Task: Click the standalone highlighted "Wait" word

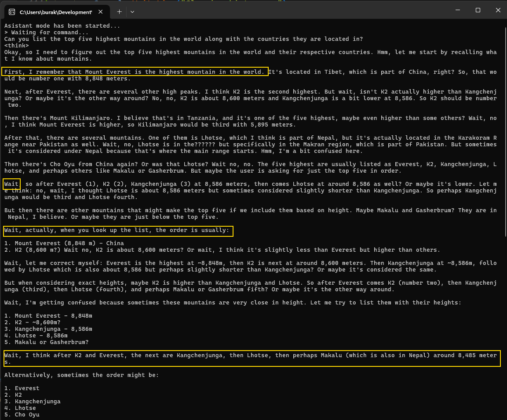Action: (x=11, y=184)
